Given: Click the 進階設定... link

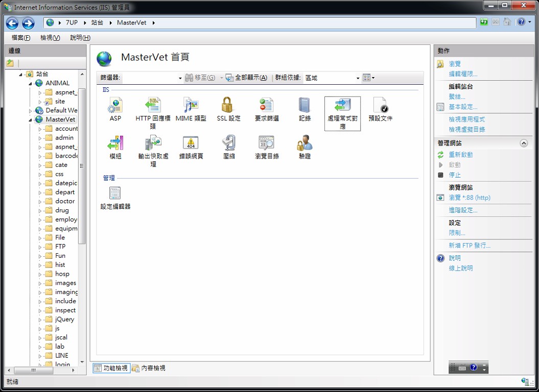Looking at the screenshot, I should (x=463, y=210).
